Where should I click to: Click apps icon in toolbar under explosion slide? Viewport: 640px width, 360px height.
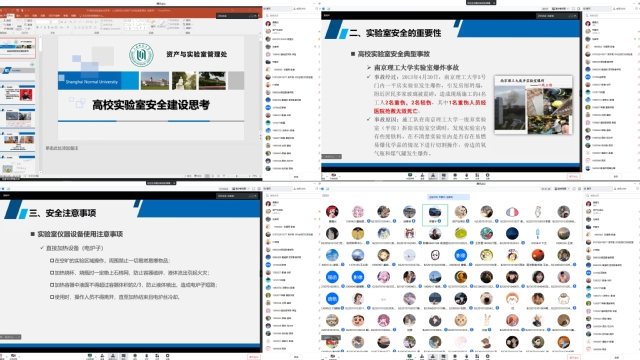477,176
